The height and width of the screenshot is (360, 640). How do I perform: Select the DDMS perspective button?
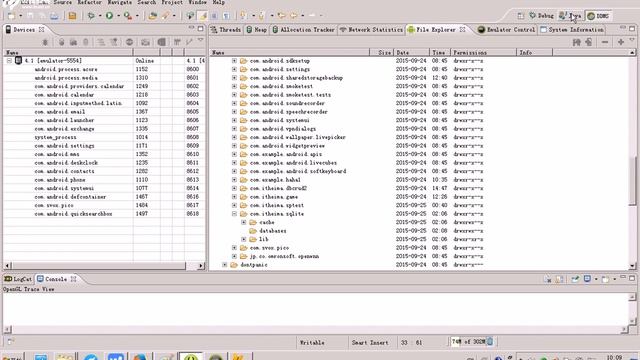(x=598, y=16)
